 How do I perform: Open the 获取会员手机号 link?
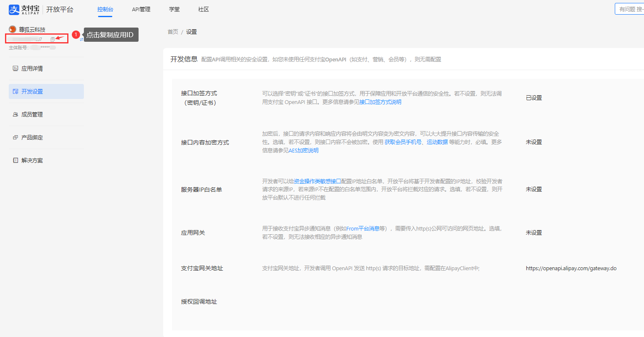[x=403, y=142]
